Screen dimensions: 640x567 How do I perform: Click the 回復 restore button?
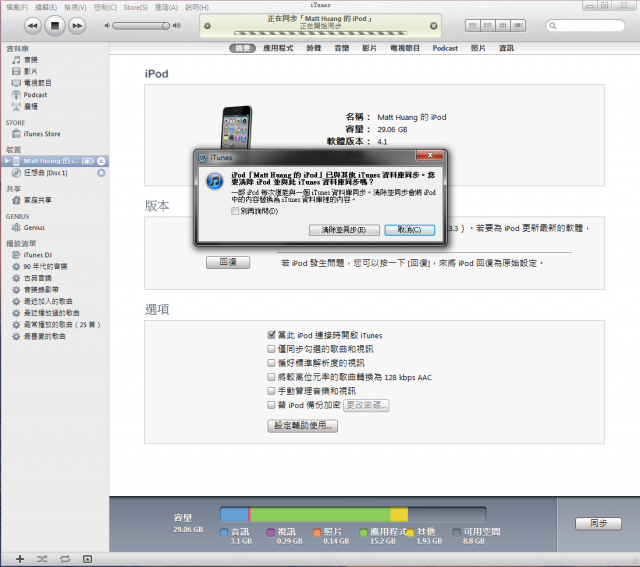pos(228,262)
